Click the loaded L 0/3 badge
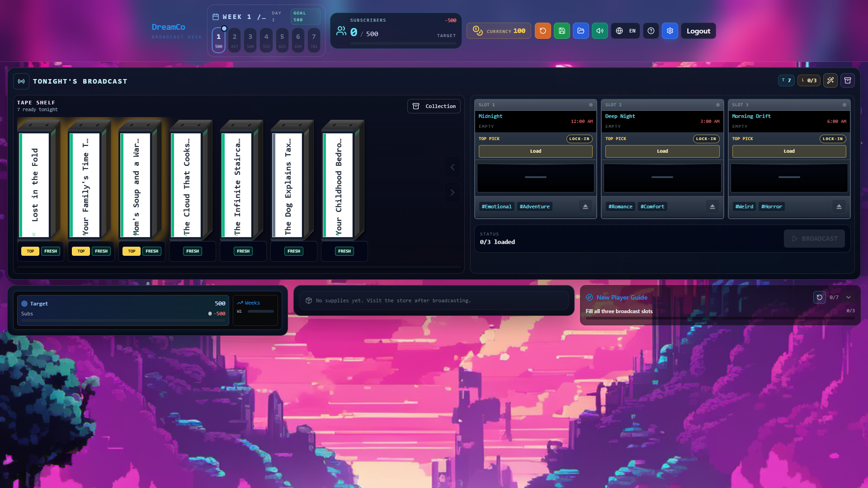868x488 pixels. (x=809, y=80)
